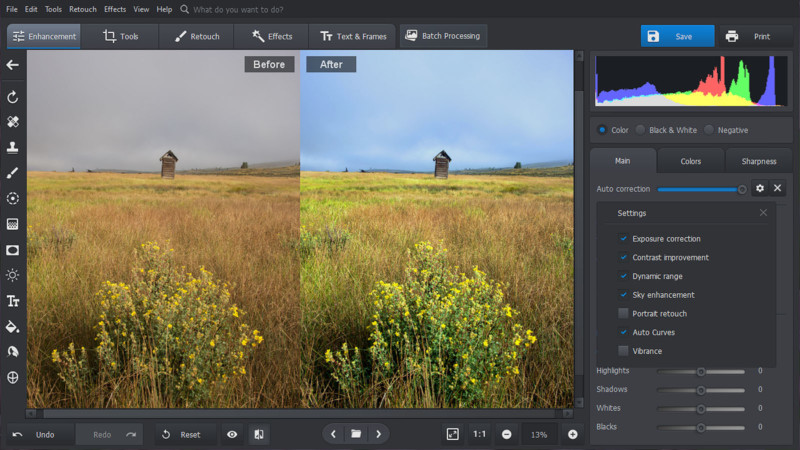Select Black & White mode

640,130
